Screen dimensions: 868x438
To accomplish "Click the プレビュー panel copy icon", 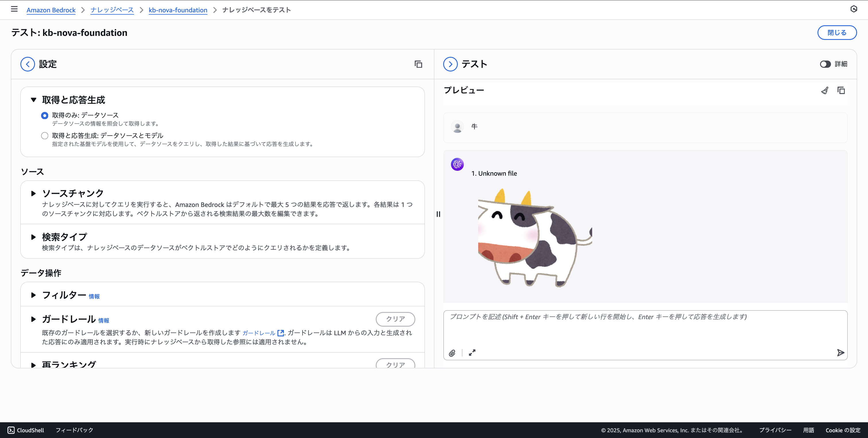I will tap(841, 90).
